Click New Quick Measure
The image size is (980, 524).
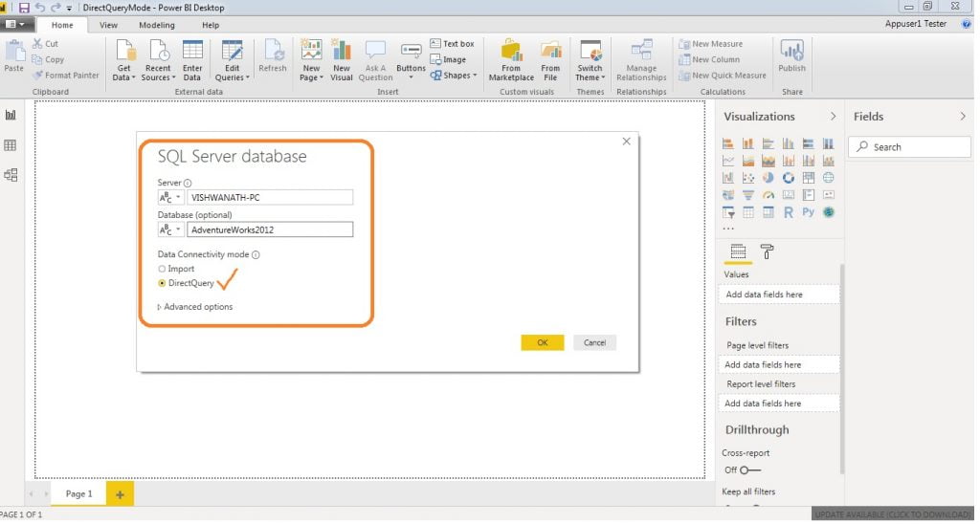click(722, 76)
